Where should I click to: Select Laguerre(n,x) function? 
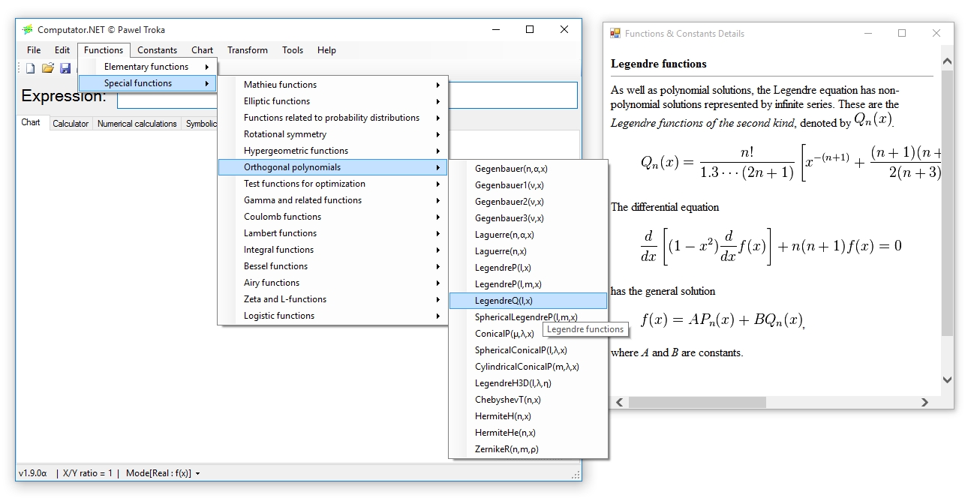click(x=528, y=251)
